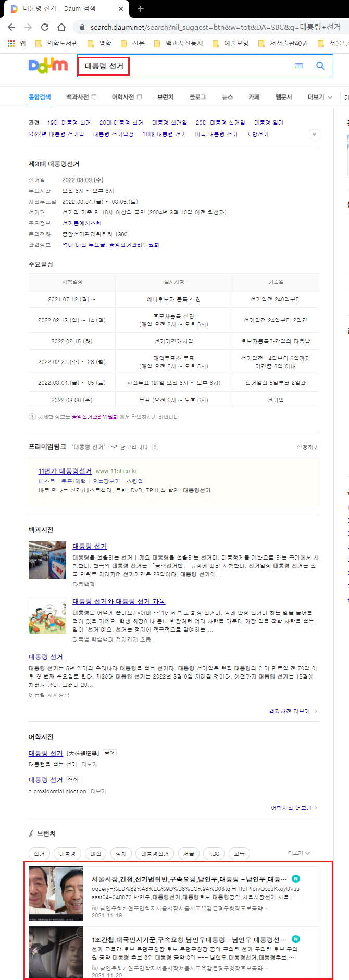Open the 의학도서관 bookmark folder

pos(57,43)
